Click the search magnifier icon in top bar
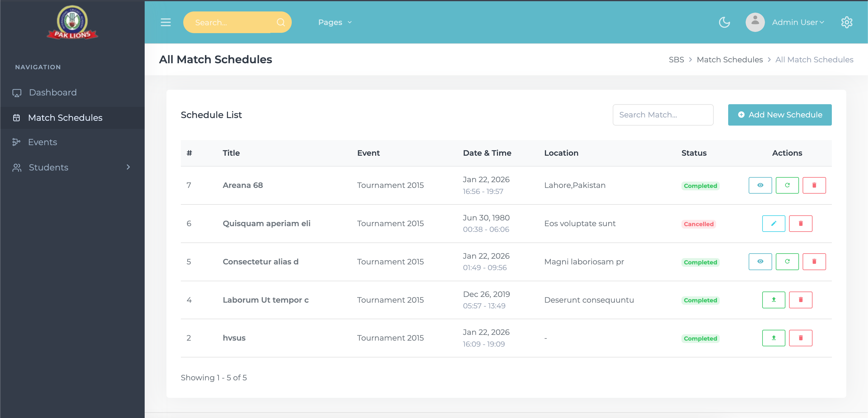 pos(280,22)
